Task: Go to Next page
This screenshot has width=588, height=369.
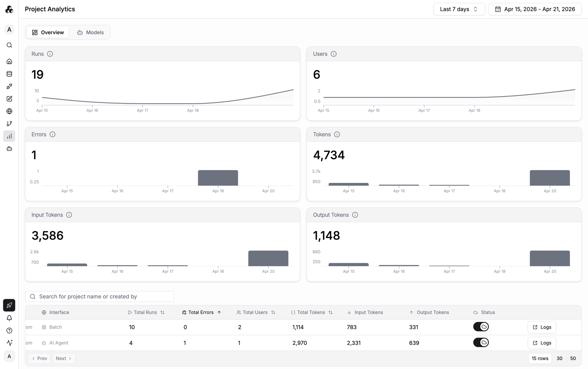Action: click(64, 358)
